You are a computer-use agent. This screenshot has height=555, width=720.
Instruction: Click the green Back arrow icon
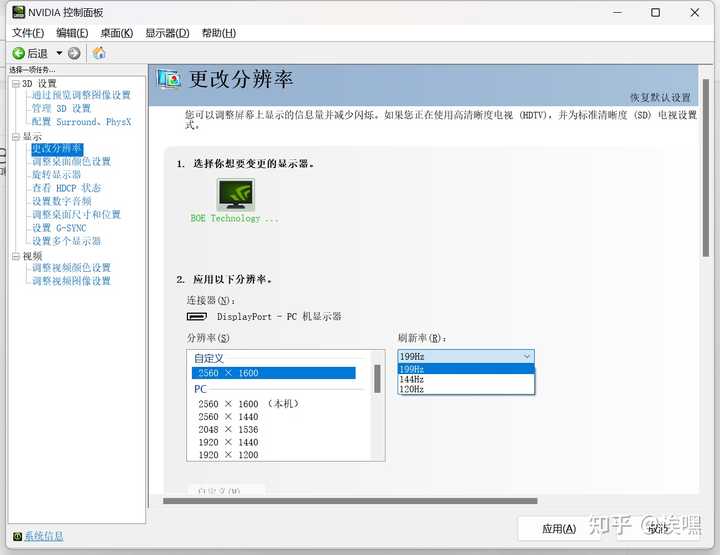18,53
